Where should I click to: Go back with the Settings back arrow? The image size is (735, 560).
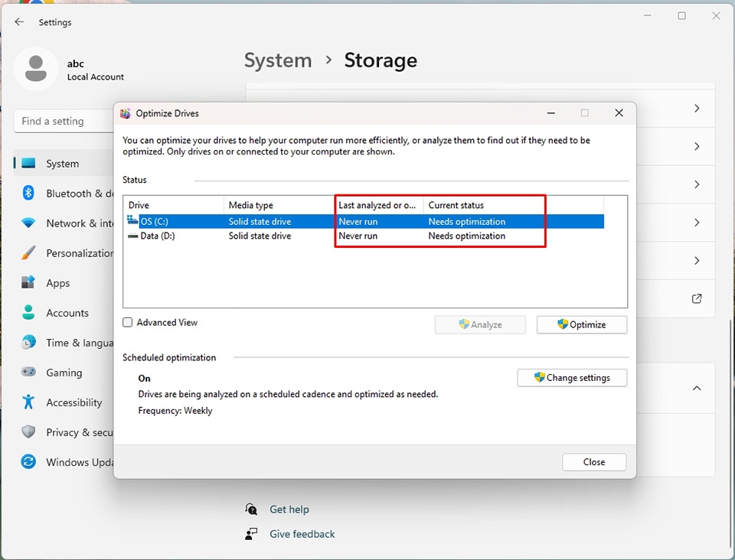click(x=19, y=21)
